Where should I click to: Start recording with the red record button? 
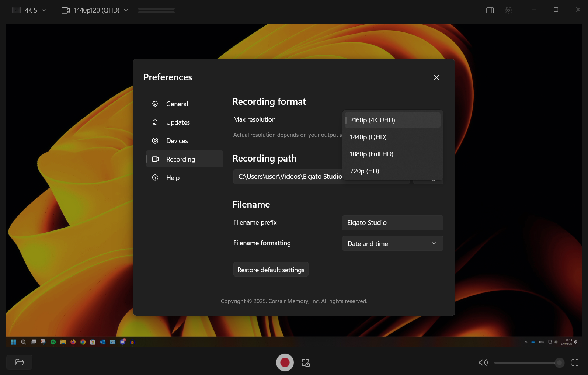[285, 362]
